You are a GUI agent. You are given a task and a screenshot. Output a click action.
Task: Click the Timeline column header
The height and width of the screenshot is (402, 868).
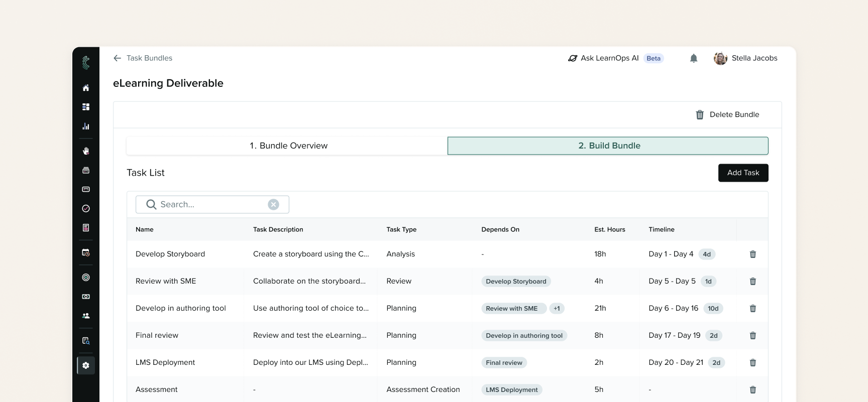(662, 229)
